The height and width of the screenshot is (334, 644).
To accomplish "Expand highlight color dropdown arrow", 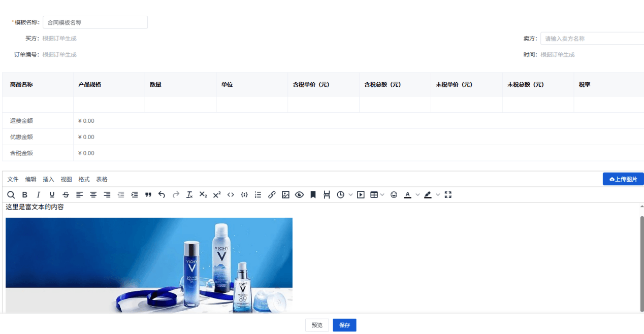I will 438,194.
